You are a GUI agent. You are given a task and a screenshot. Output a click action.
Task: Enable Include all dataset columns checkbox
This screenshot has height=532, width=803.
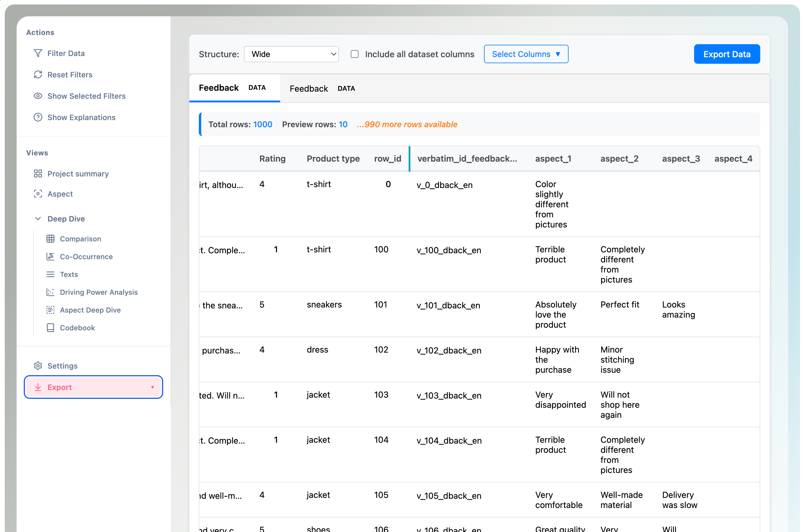tap(355, 54)
